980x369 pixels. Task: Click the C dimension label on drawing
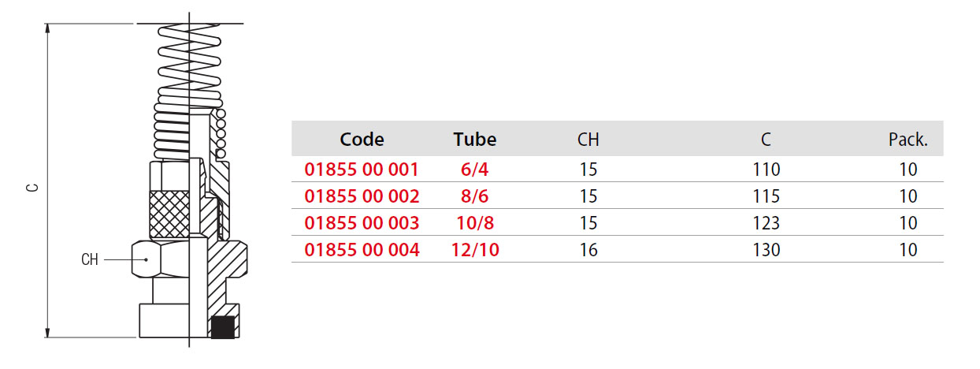[x=32, y=188]
